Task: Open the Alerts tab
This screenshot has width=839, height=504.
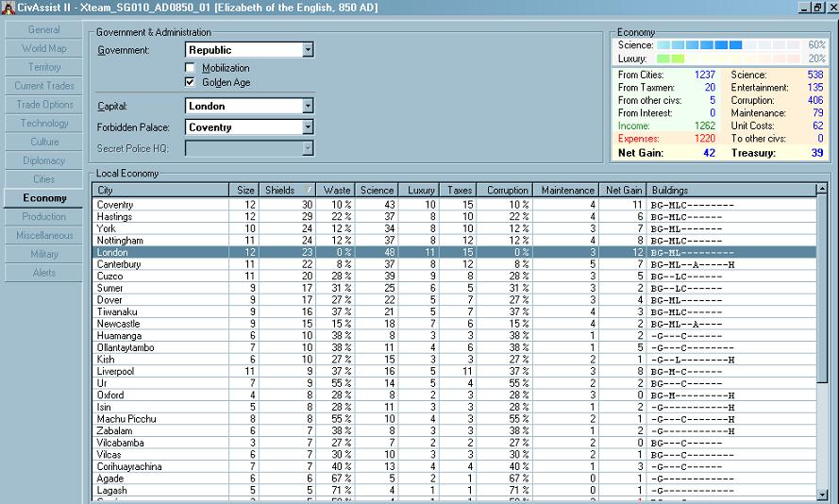Action: point(43,274)
